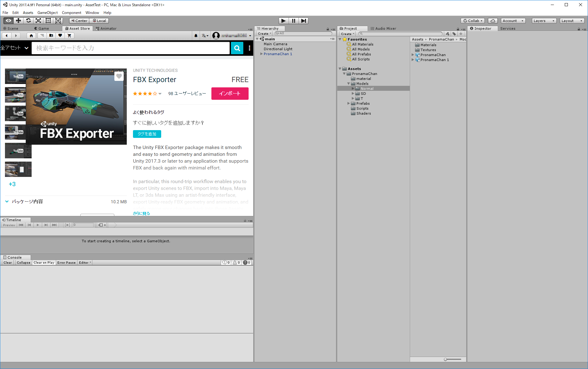Viewport: 588px width, 369px height.
Task: Expand PronamaChan 1 in Hierarchy
Action: 262,54
